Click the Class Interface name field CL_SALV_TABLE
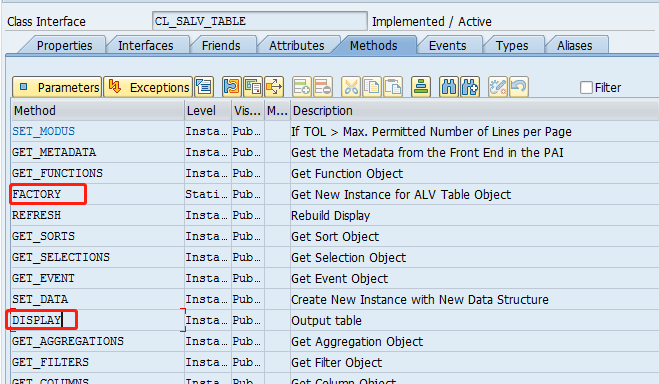 [260, 21]
